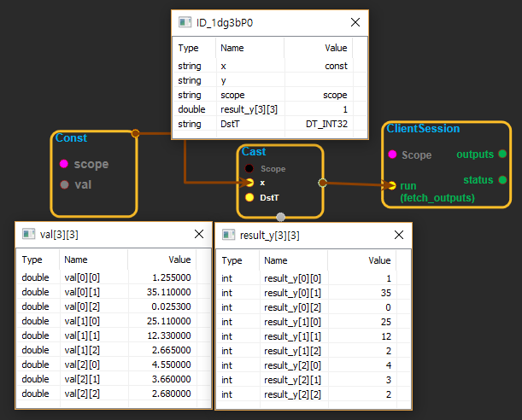Image resolution: width=522 pixels, height=420 pixels.
Task: Close the ID_1dg3bP0 properties window
Action: pyautogui.click(x=355, y=23)
